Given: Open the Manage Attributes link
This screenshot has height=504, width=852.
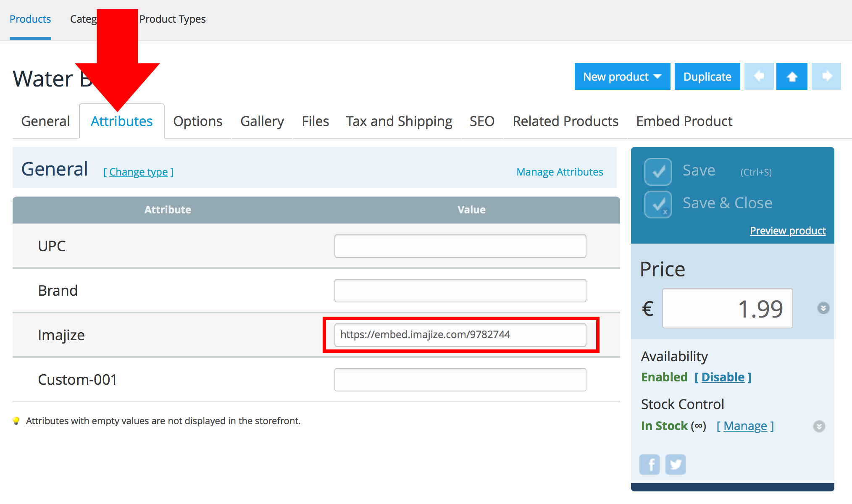Looking at the screenshot, I should click(x=560, y=172).
